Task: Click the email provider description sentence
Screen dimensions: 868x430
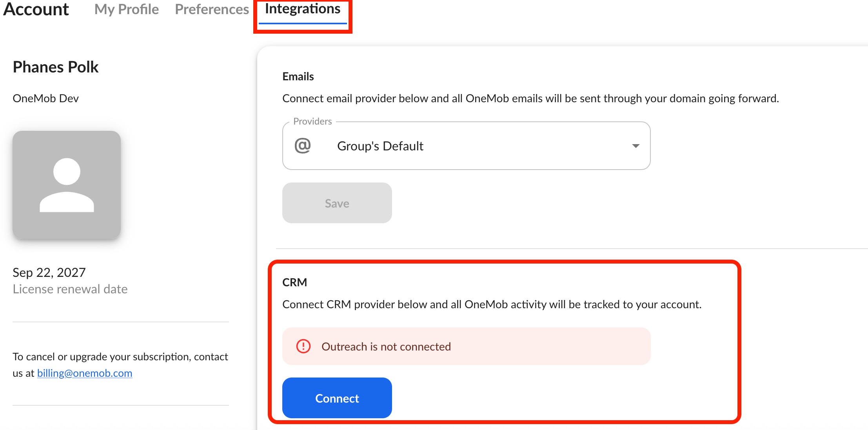Action: (530, 98)
